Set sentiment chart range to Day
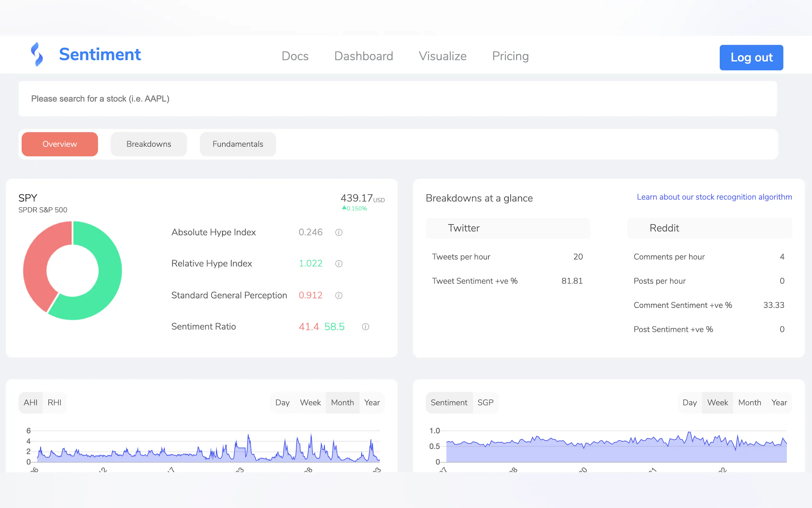812x508 pixels. coord(690,402)
